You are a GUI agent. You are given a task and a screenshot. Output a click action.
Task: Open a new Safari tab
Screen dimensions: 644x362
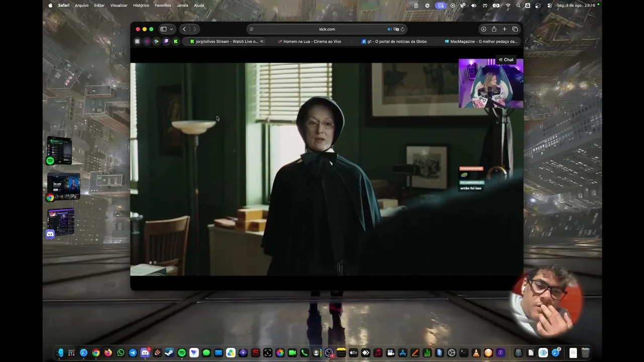tap(505, 29)
